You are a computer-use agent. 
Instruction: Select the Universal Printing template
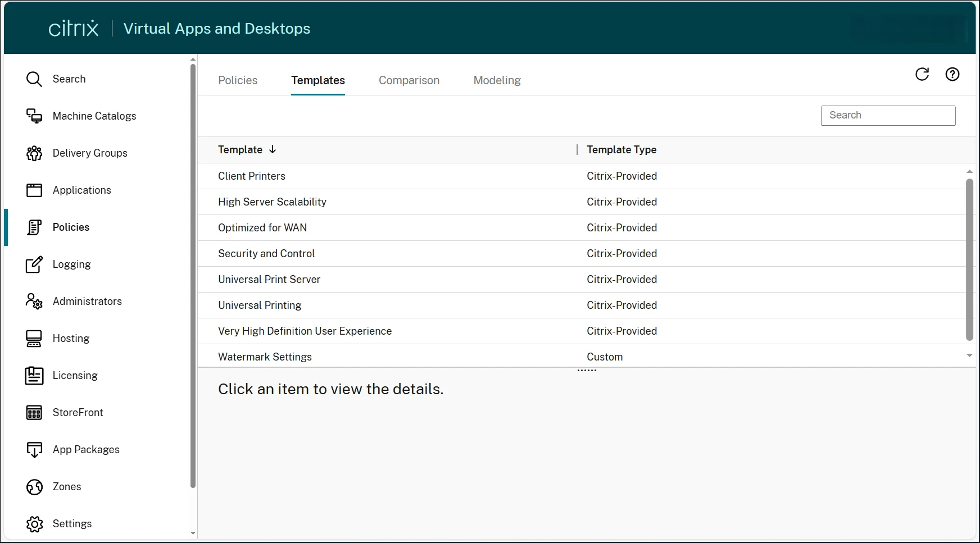coord(260,305)
